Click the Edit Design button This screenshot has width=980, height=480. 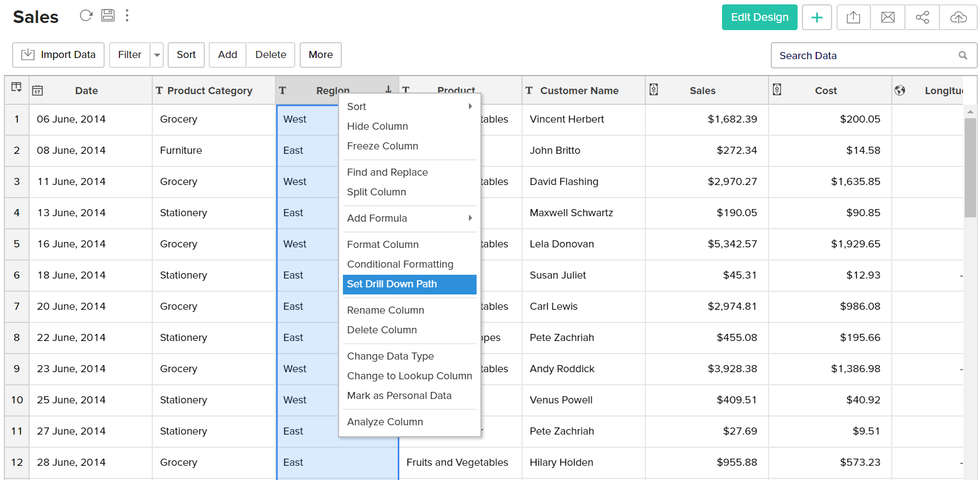tap(759, 18)
